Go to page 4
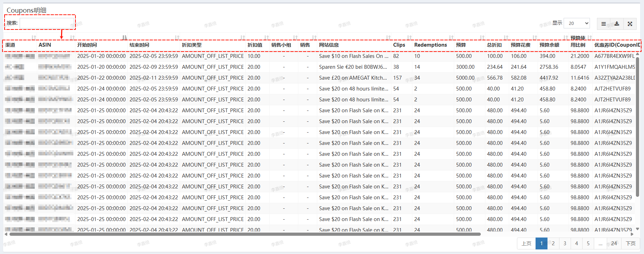 (576, 243)
